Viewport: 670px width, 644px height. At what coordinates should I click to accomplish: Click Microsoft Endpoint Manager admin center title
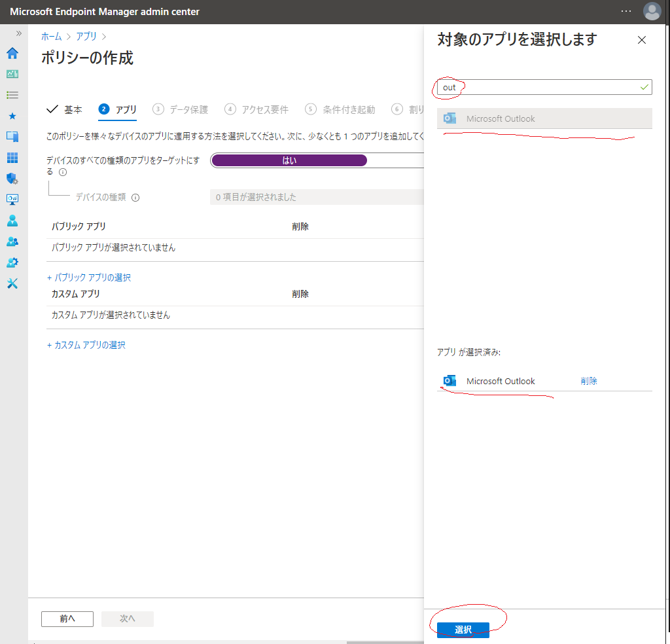[x=105, y=12]
